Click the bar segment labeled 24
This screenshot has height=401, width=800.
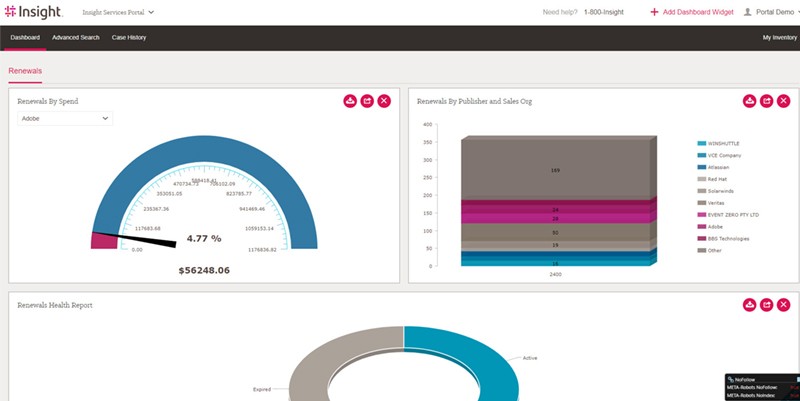point(556,210)
